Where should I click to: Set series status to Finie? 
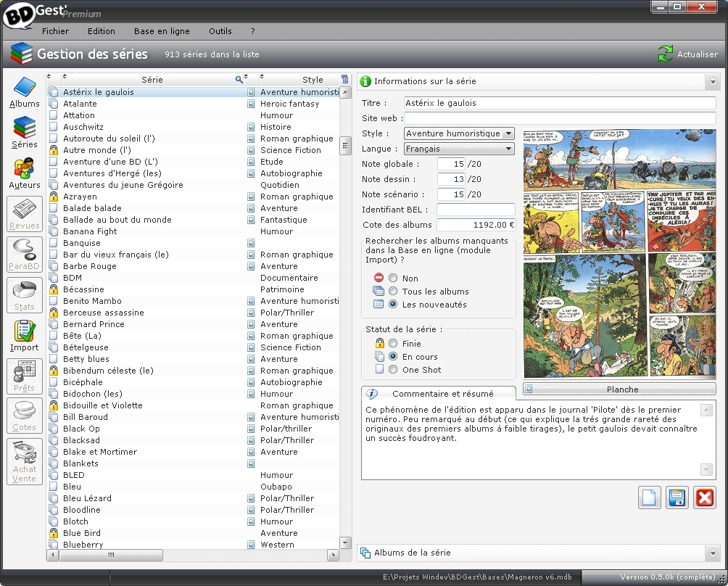[393, 343]
